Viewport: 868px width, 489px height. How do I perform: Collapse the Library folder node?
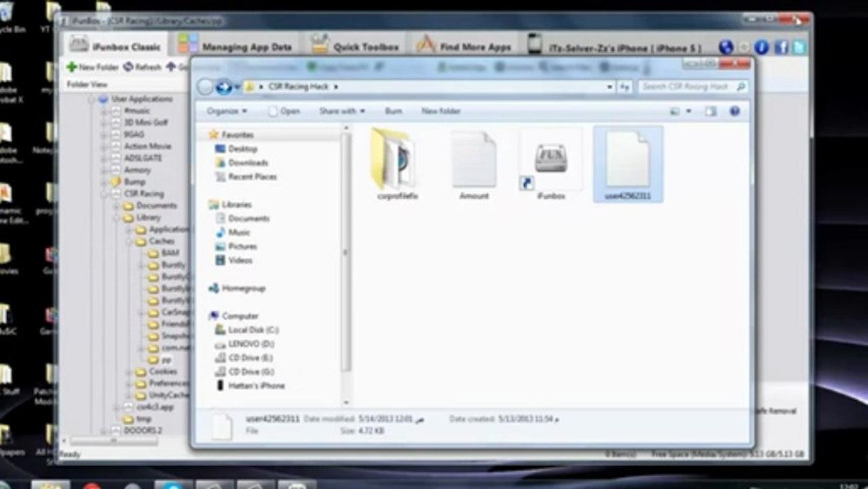click(117, 217)
